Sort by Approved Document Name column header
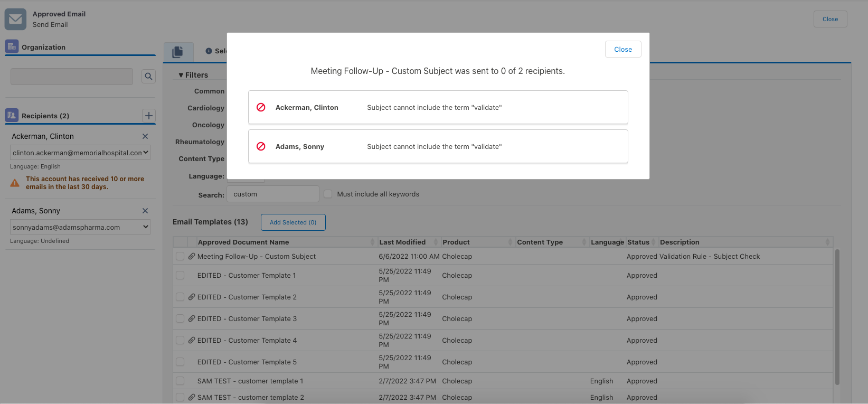This screenshot has width=868, height=404. point(243,242)
